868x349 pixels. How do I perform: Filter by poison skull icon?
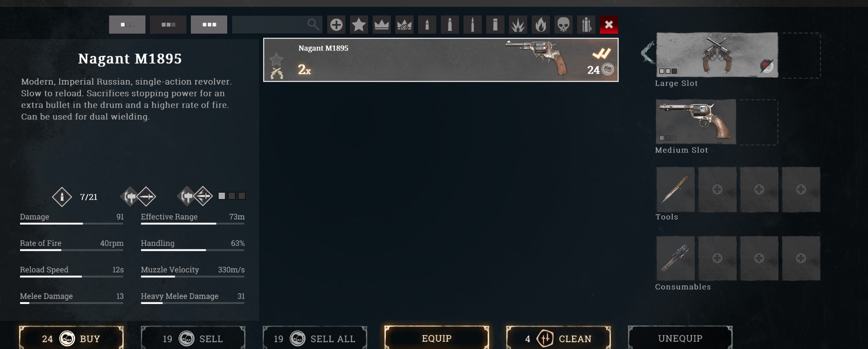[x=564, y=25]
